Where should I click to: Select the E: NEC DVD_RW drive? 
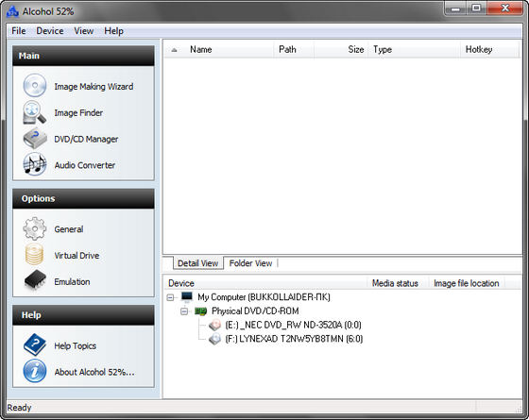285,325
